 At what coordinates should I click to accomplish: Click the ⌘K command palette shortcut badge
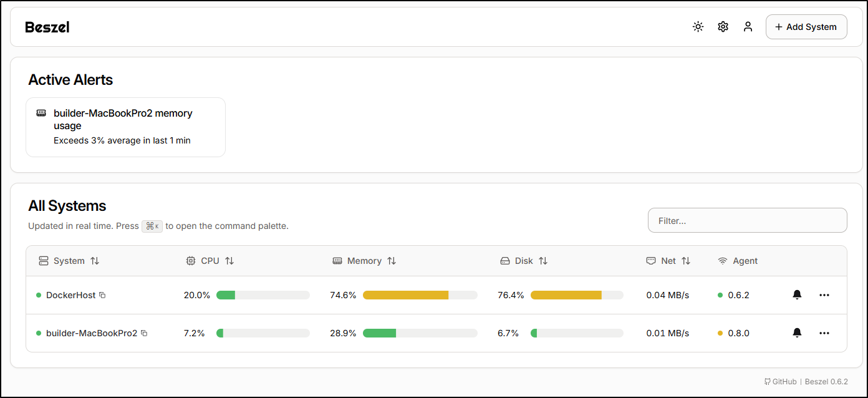pos(152,226)
